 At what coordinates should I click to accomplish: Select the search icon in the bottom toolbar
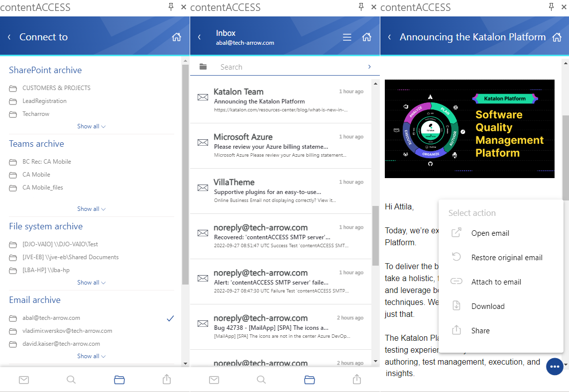71,379
